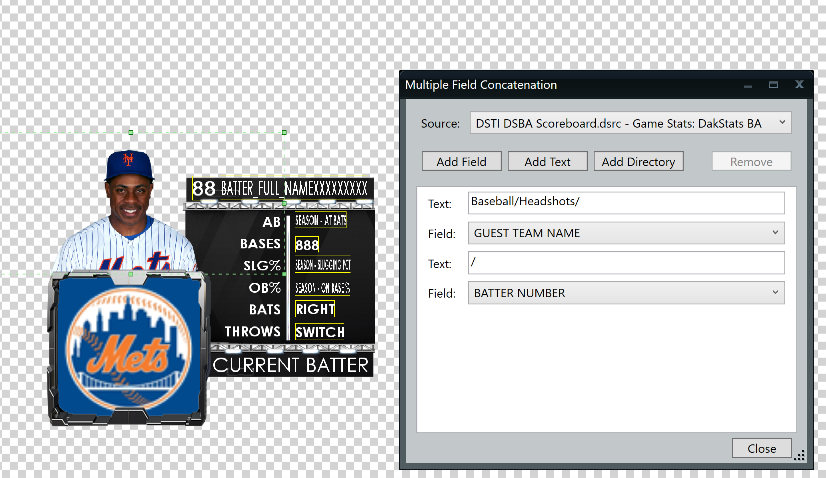The image size is (826, 478).
Task: Select the BATS label on the scoreboard
Action: pyautogui.click(x=265, y=309)
